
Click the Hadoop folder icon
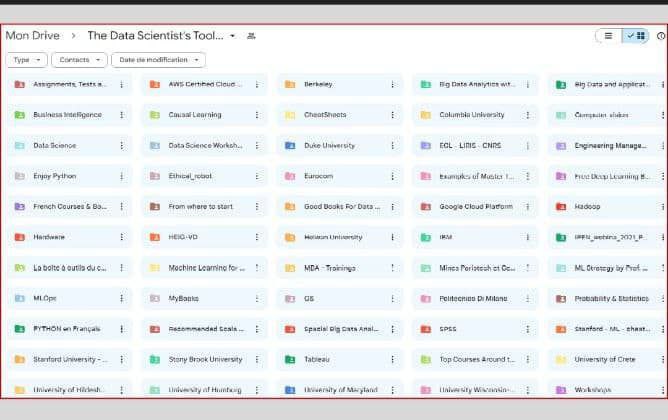click(x=561, y=207)
